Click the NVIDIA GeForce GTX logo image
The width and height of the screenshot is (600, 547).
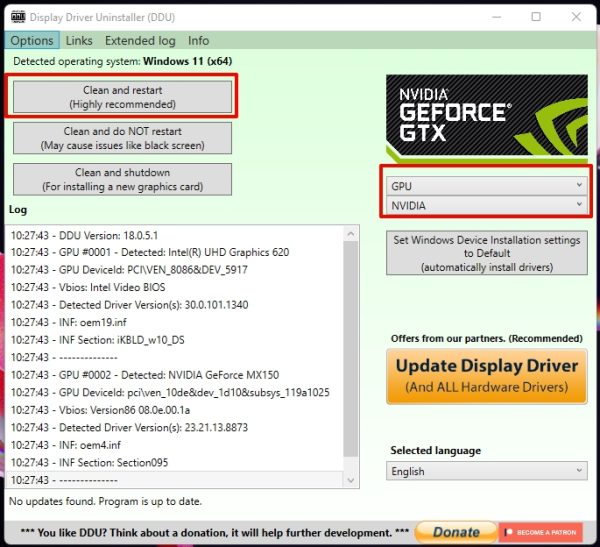coord(487,119)
